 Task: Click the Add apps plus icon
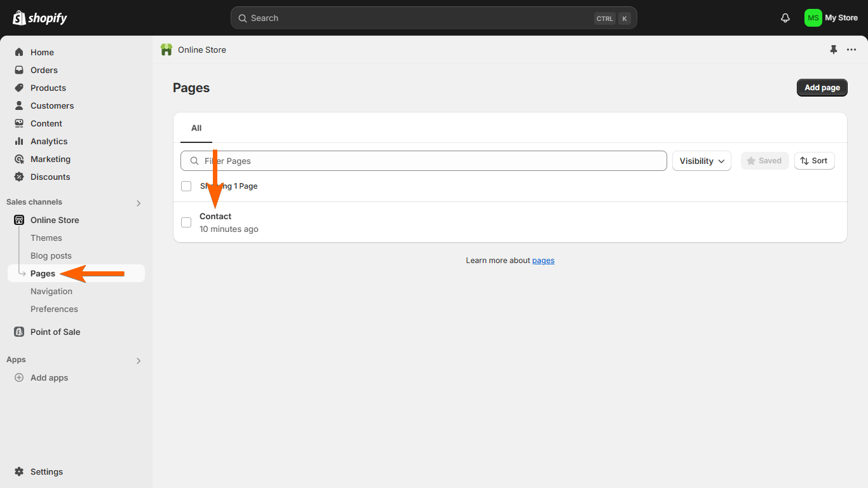19,377
